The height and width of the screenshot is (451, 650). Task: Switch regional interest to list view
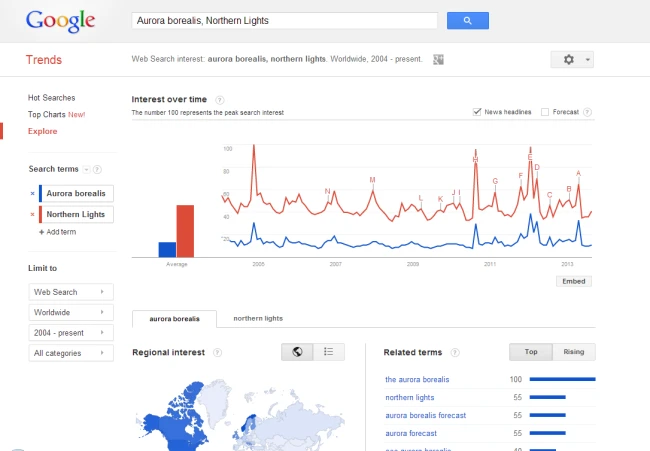point(329,352)
